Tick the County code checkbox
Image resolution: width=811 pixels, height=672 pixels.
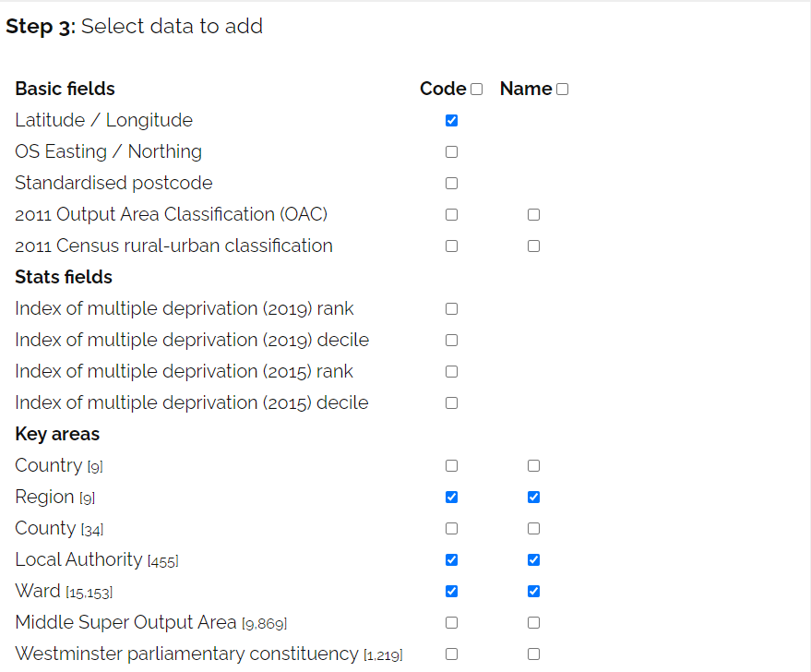point(451,529)
